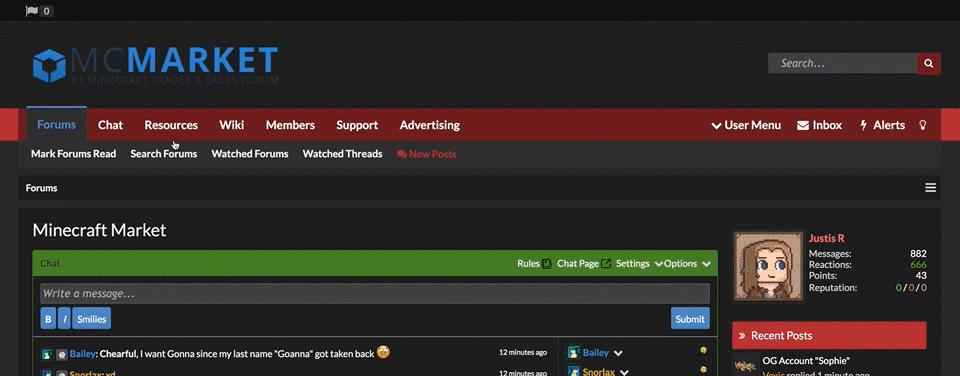This screenshot has width=960, height=376.
Task: Click the MCMarket logo
Action: coord(156,65)
